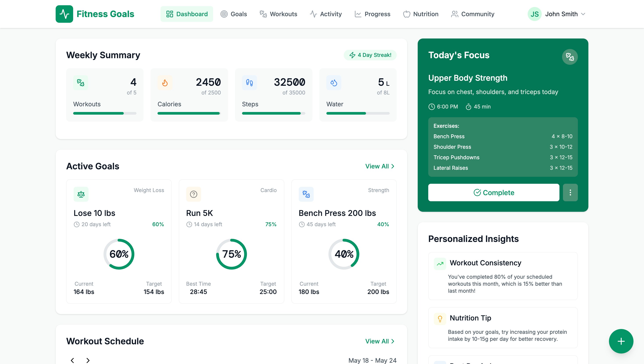Click the dumbbell icon on Today's Focus card

pyautogui.click(x=570, y=57)
